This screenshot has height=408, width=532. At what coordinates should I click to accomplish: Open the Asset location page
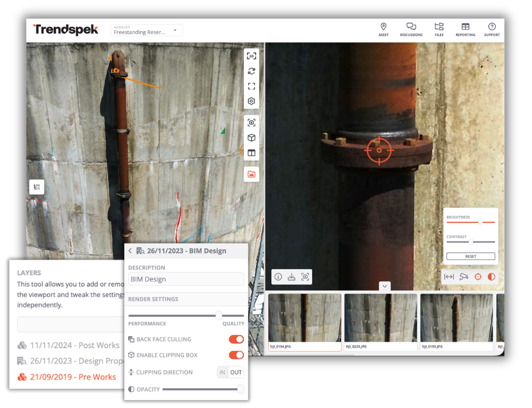(384, 29)
